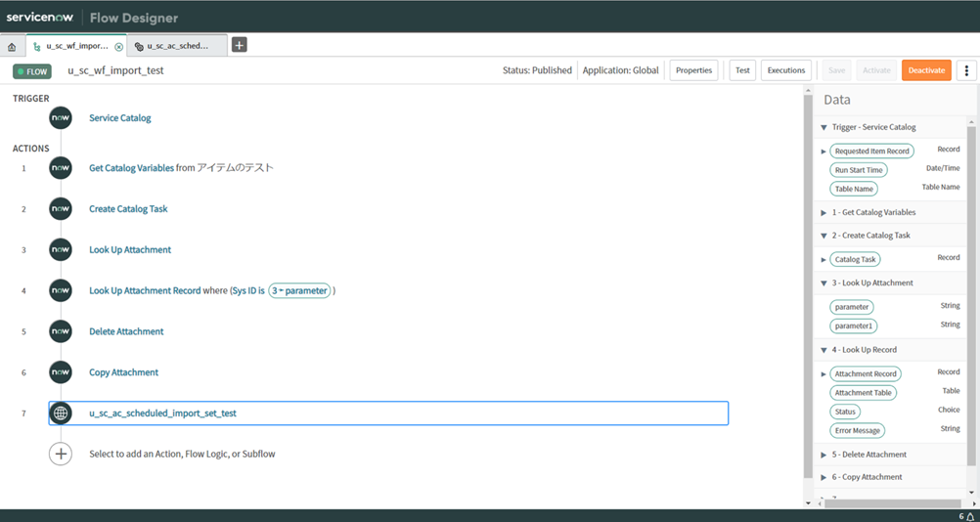Open Look Up Attachment action step 3
Screen dimensions: 980x522
pyautogui.click(x=130, y=250)
